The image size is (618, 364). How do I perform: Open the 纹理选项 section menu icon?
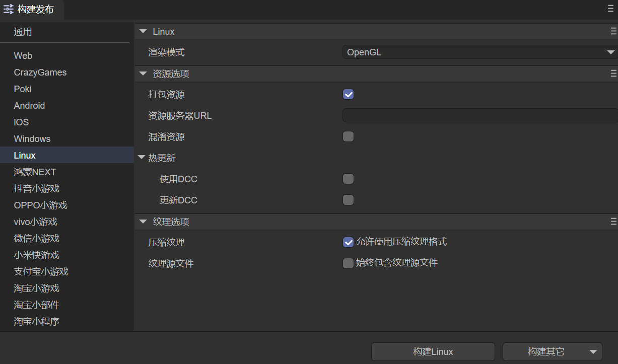click(613, 222)
